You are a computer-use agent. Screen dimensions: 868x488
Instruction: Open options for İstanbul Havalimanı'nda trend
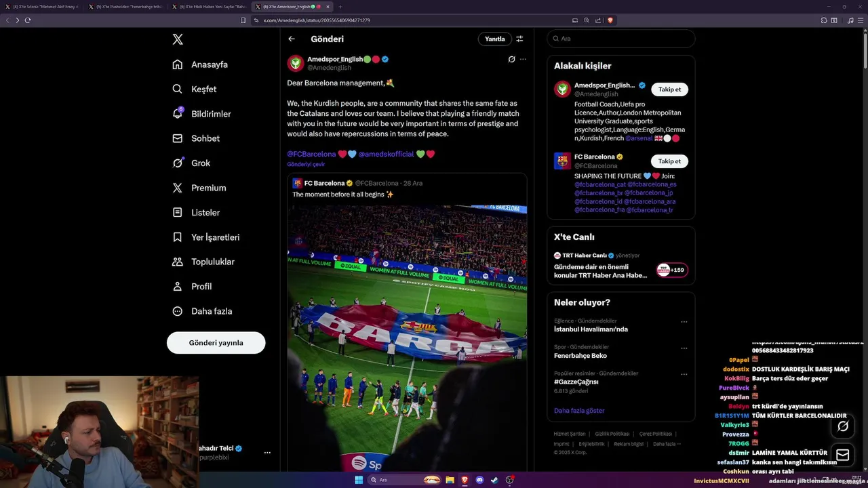pyautogui.click(x=684, y=322)
